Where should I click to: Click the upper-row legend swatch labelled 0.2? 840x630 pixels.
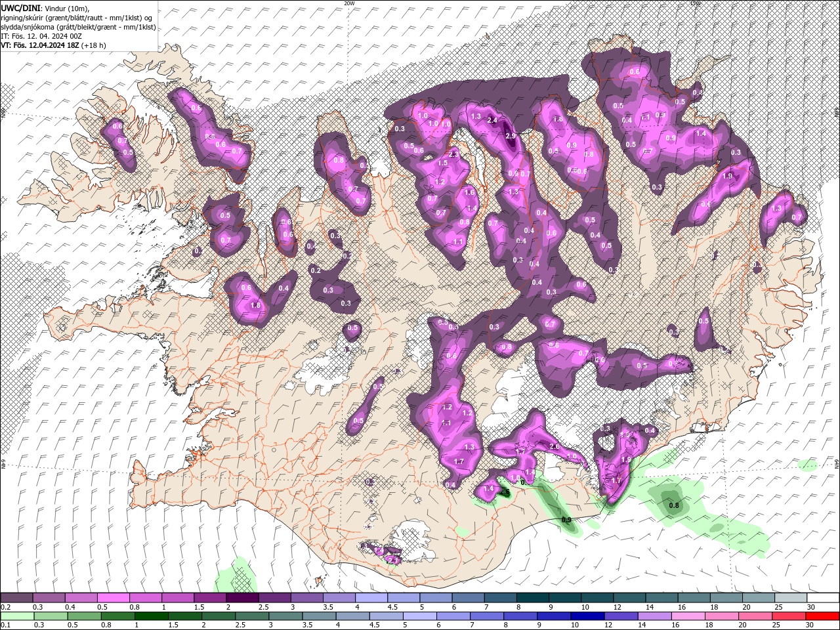[16, 598]
